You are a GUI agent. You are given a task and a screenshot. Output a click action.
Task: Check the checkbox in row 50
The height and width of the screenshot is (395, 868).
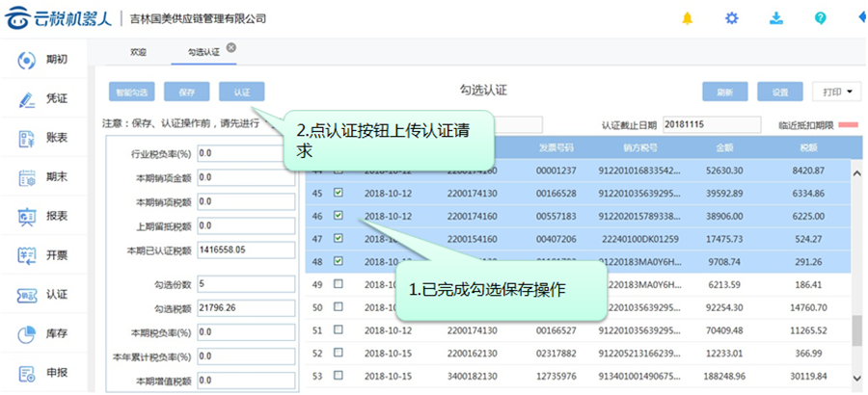(x=338, y=307)
